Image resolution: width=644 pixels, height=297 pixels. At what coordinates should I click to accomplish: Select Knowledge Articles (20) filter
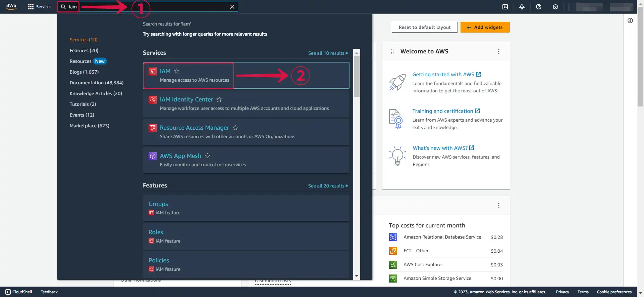(x=96, y=93)
